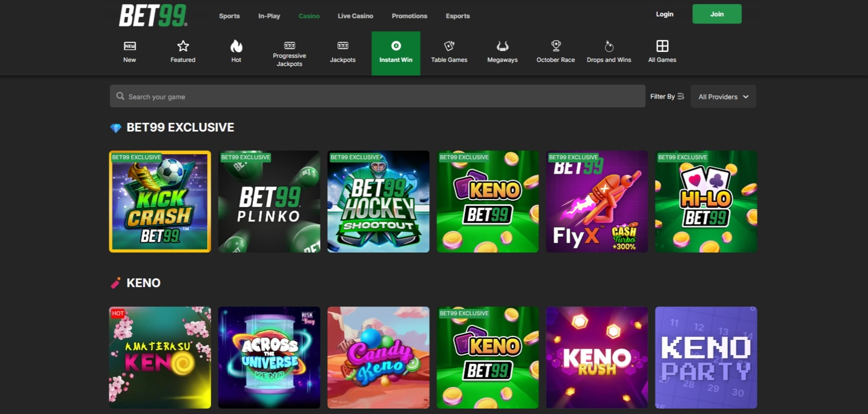Go to the Sports section

(x=229, y=16)
